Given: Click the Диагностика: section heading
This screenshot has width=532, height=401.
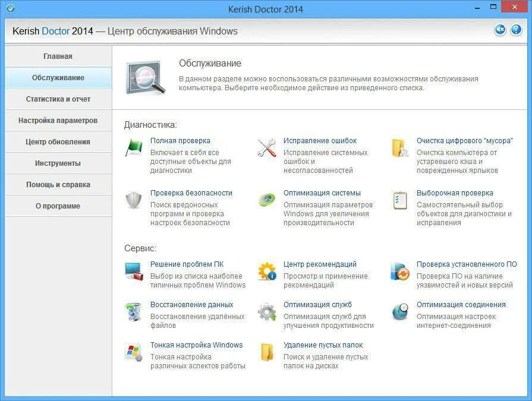Looking at the screenshot, I should [x=150, y=125].
